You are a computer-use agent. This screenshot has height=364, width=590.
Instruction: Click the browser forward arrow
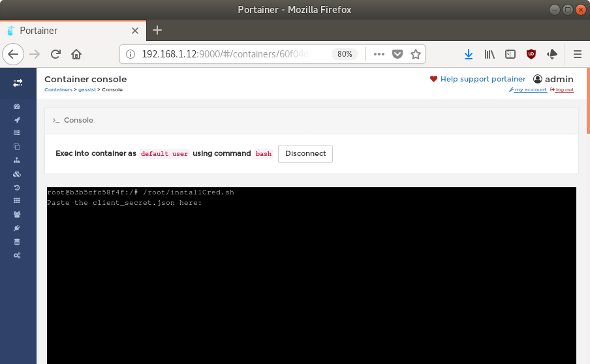(x=35, y=54)
